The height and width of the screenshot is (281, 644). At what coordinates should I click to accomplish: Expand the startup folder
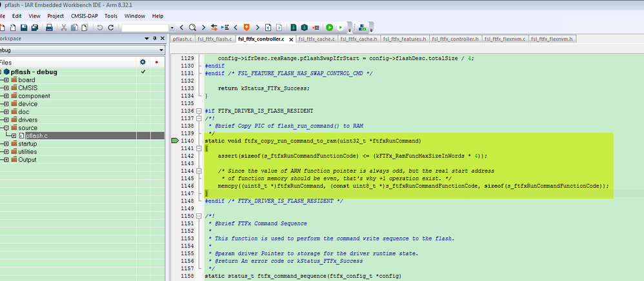coord(6,144)
